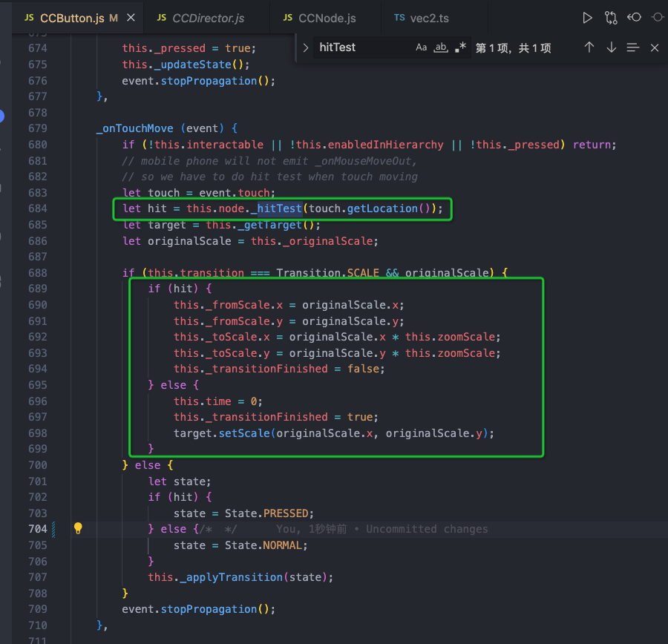Click Transition.SCALE on line 688
This screenshot has height=644, width=668.
(327, 273)
